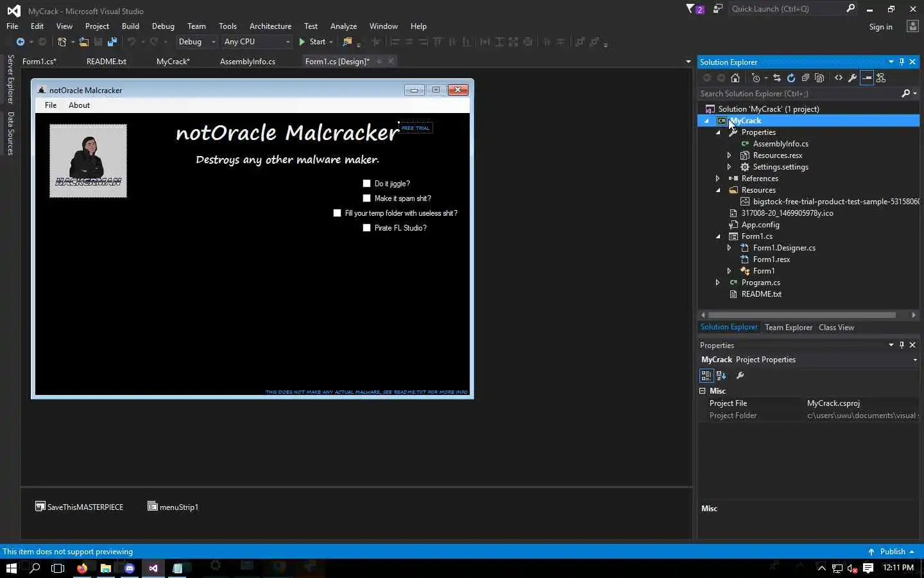This screenshot has width=924, height=578.
Task: Switch to the Form1.cs* code tab
Action: point(39,62)
